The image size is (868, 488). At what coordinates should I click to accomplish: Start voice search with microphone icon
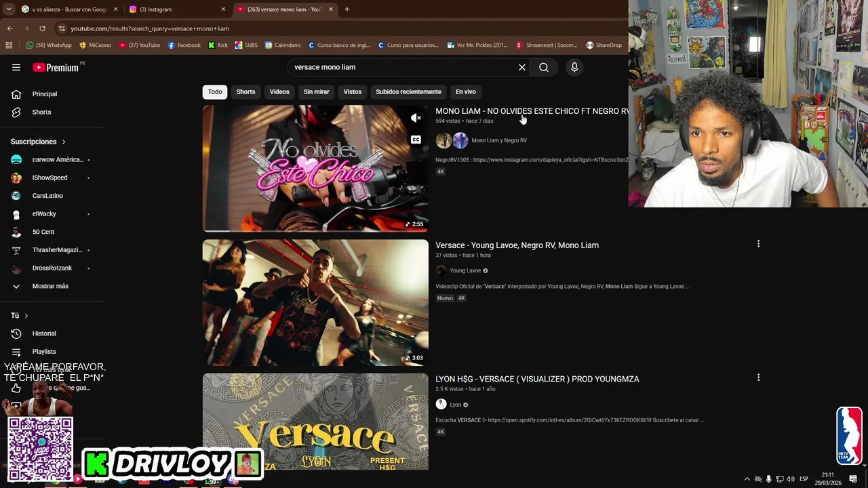[574, 67]
